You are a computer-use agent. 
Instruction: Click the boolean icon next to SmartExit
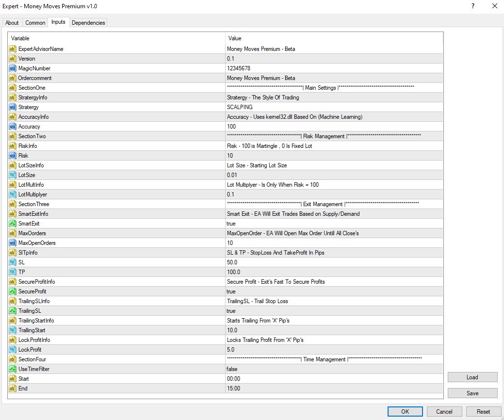12,224
